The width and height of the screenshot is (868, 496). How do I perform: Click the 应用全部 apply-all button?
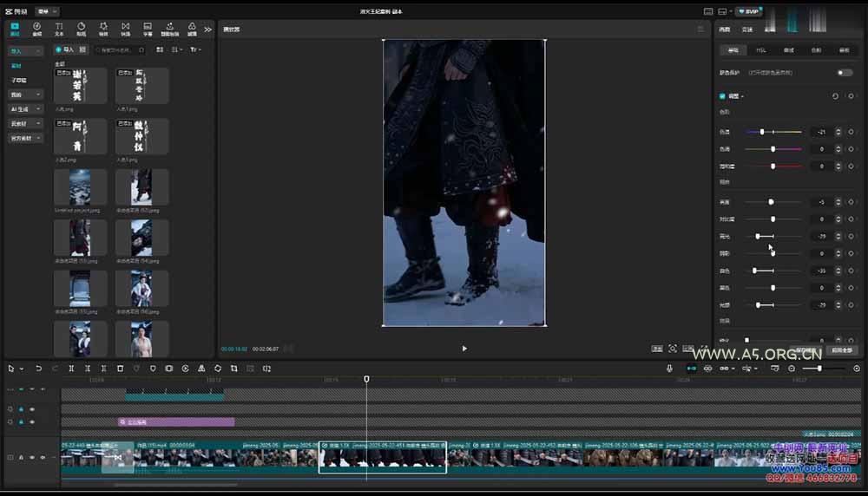point(841,350)
